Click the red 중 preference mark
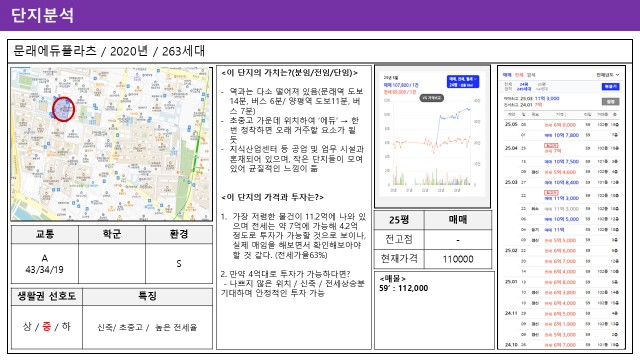Viewport: 640px width, 360px height. [x=47, y=327]
